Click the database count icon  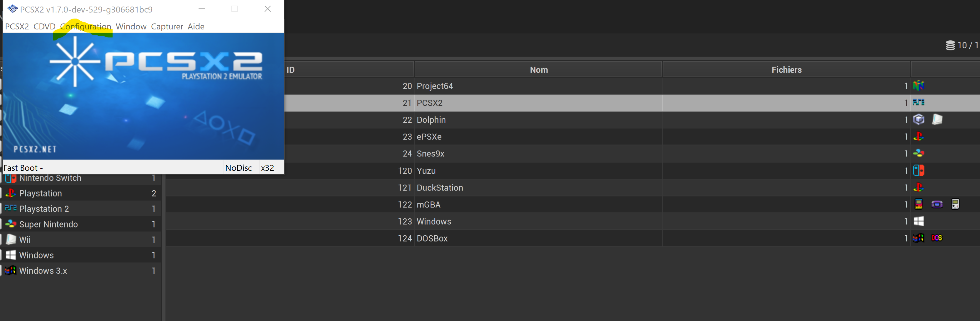pyautogui.click(x=950, y=45)
